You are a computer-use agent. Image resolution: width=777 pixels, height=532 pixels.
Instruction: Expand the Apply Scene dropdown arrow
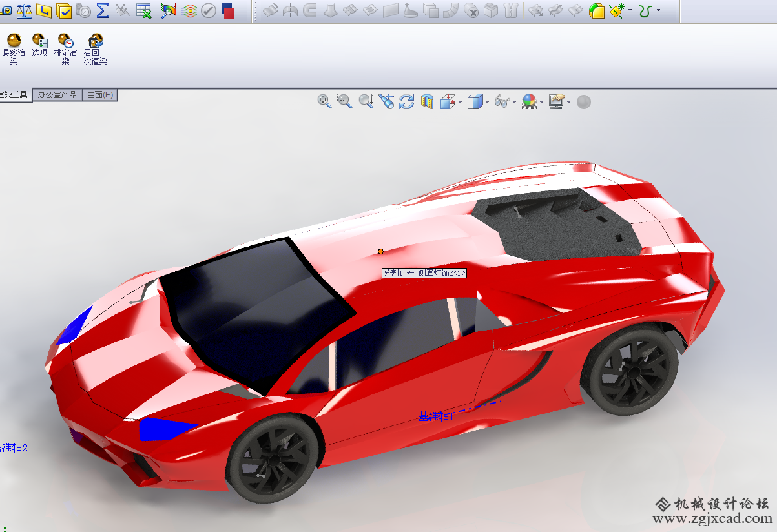[x=542, y=101]
